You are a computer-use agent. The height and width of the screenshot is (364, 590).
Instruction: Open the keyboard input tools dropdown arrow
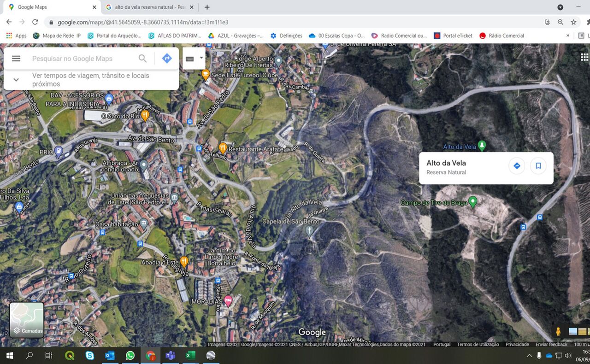tap(201, 58)
